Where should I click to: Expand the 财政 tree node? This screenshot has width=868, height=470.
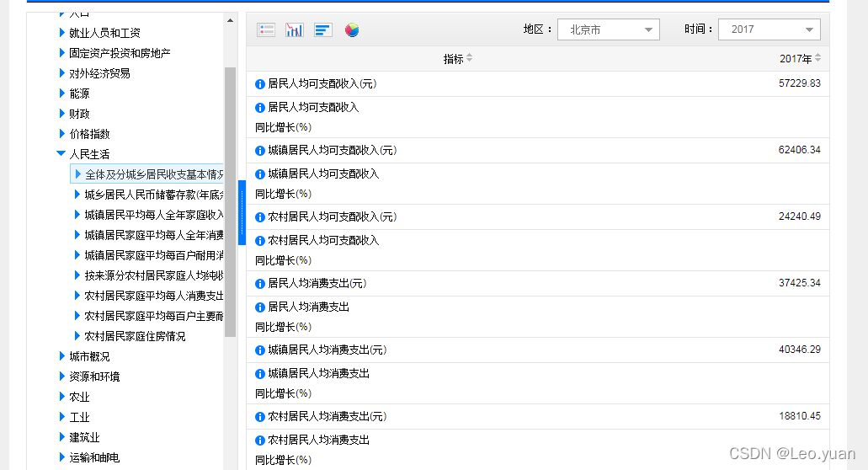pos(62,114)
